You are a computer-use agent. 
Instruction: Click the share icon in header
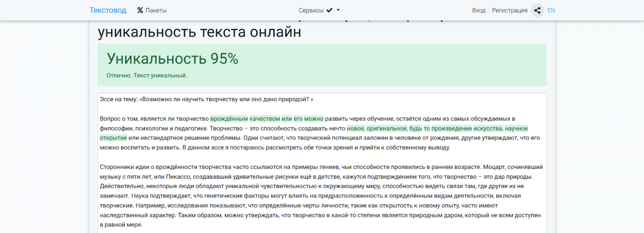537,10
